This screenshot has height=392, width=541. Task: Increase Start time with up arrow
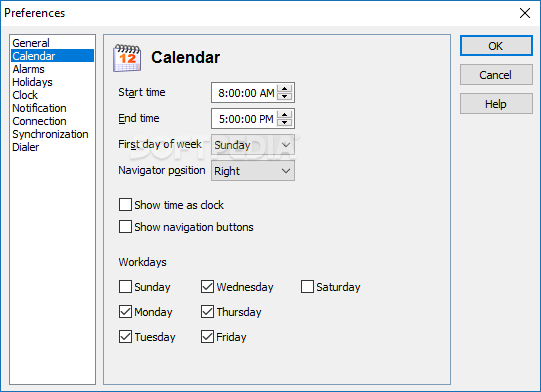[285, 89]
